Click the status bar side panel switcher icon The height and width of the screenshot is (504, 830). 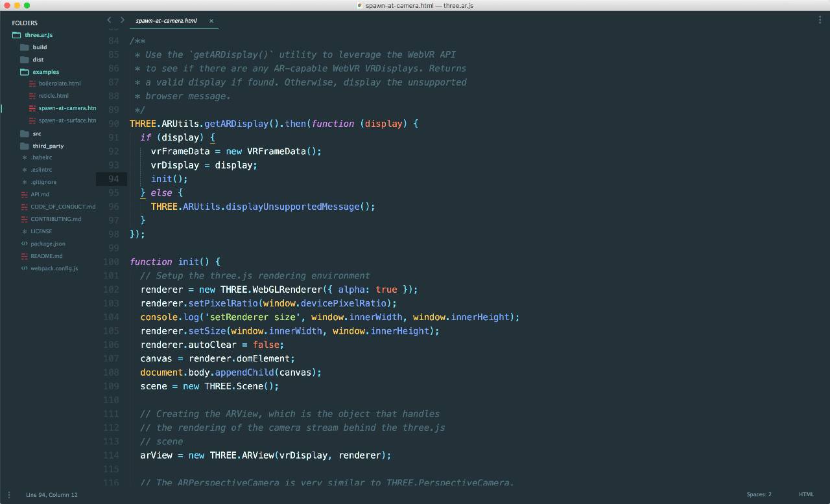click(9, 495)
